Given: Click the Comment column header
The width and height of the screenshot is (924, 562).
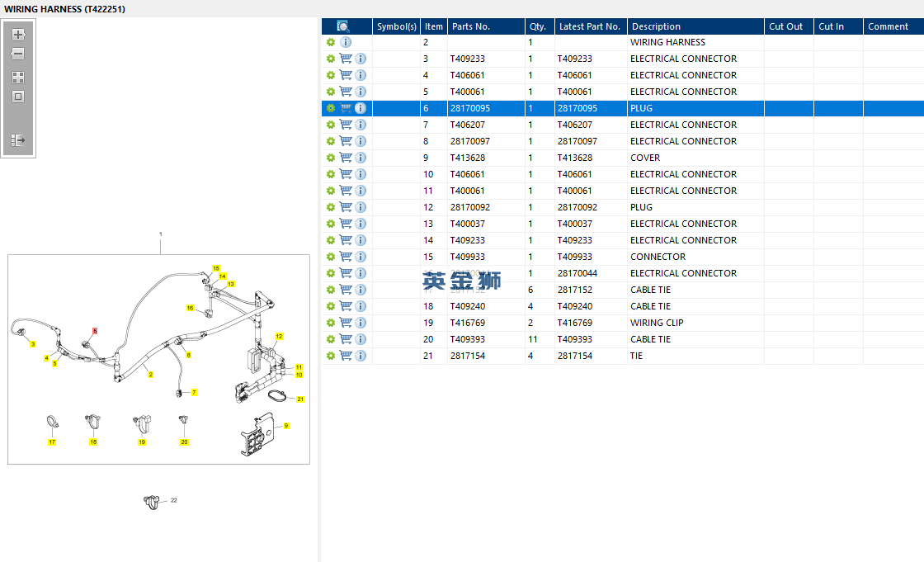Looking at the screenshot, I should (893, 26).
